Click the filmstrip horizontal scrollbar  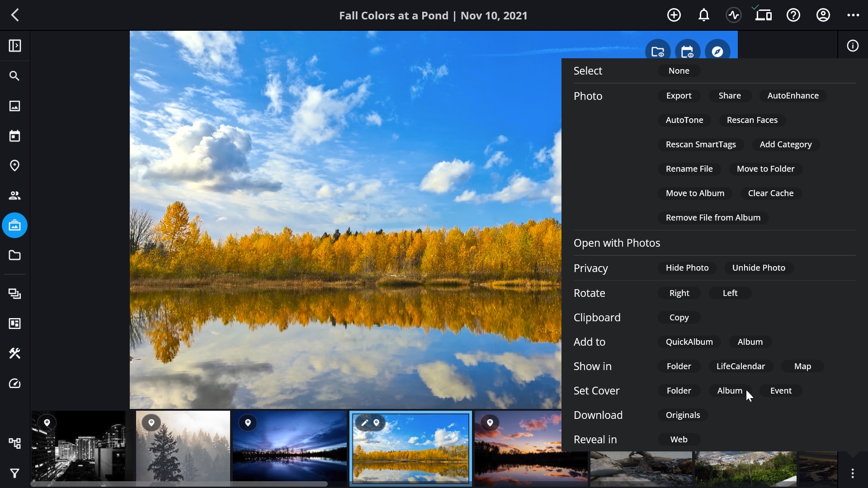(179, 484)
